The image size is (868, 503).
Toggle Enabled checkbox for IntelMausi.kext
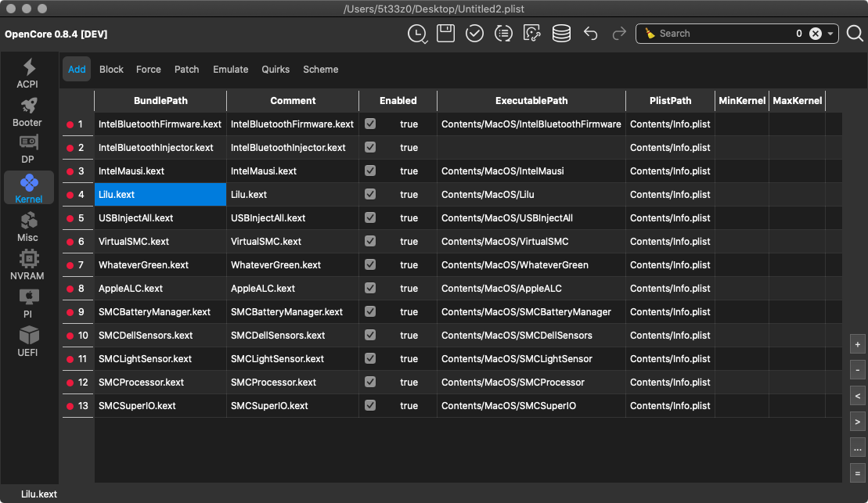click(x=370, y=171)
